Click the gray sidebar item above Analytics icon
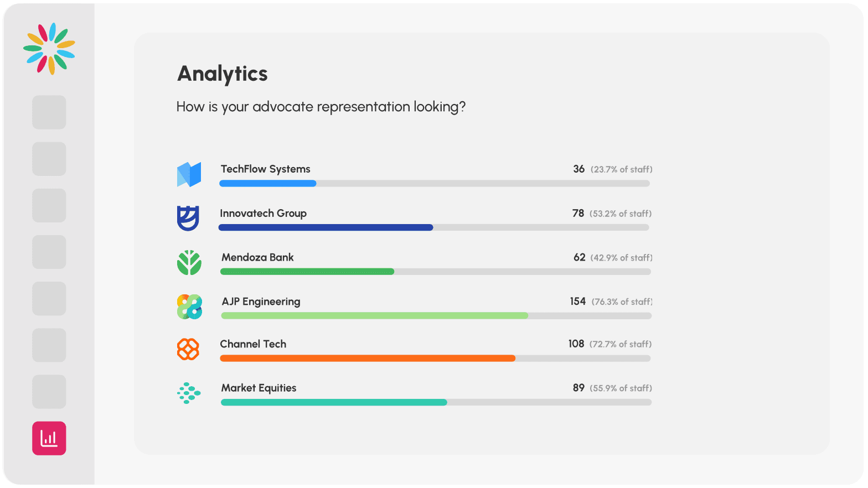Screen dimensions: 868x488 (x=49, y=392)
